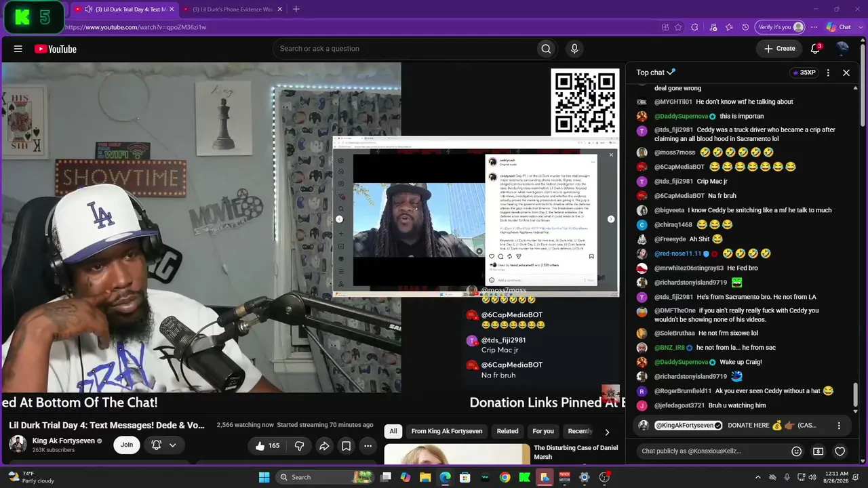This screenshot has width=868, height=488.
Task: Add this page to browser favorites
Action: tap(678, 27)
